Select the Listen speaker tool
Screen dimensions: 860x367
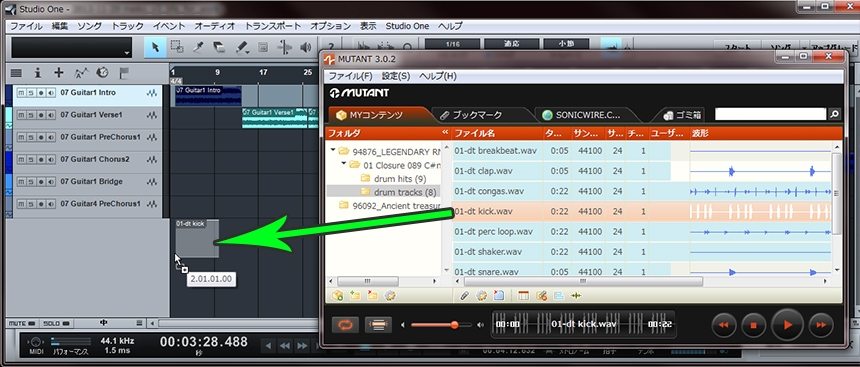[305, 48]
